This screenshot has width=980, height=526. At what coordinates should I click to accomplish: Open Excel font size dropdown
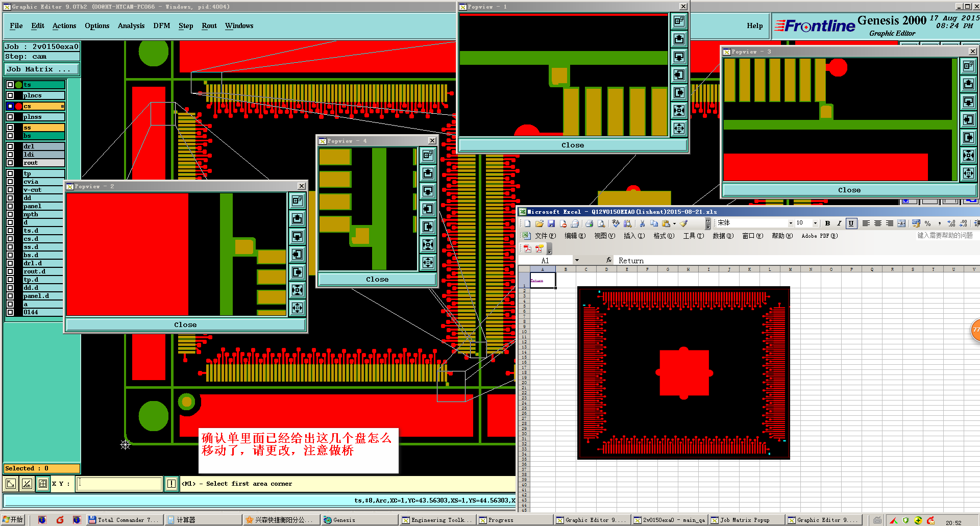(815, 223)
